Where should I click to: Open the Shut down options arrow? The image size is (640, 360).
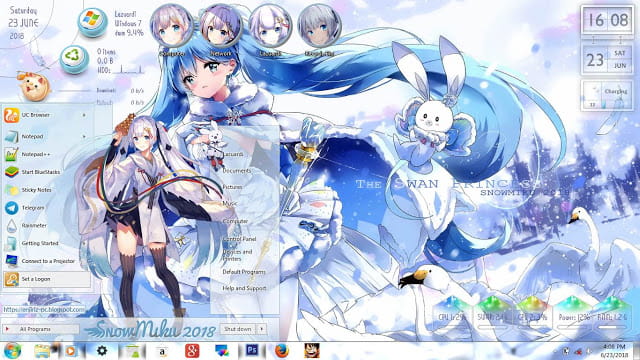point(261,329)
